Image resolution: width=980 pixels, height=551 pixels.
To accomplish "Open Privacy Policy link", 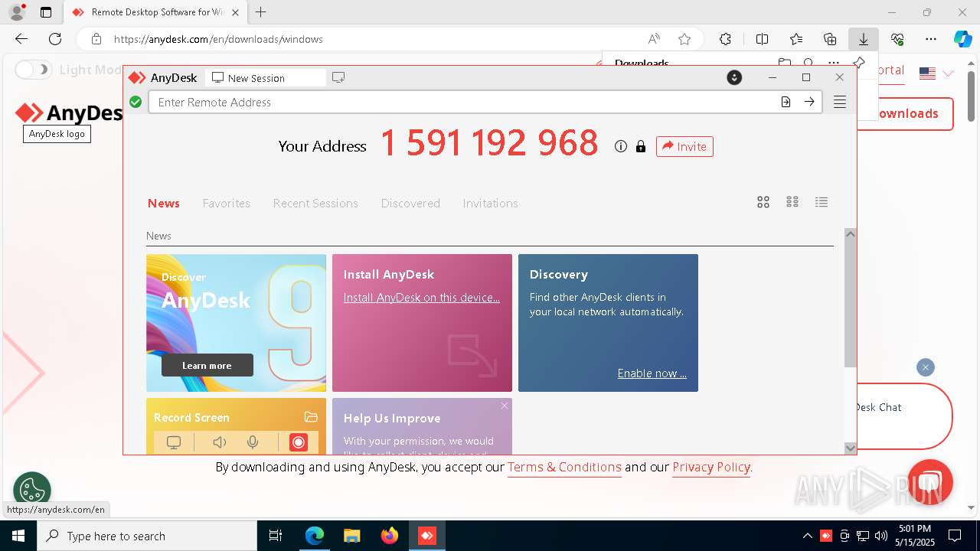I will coord(711,467).
